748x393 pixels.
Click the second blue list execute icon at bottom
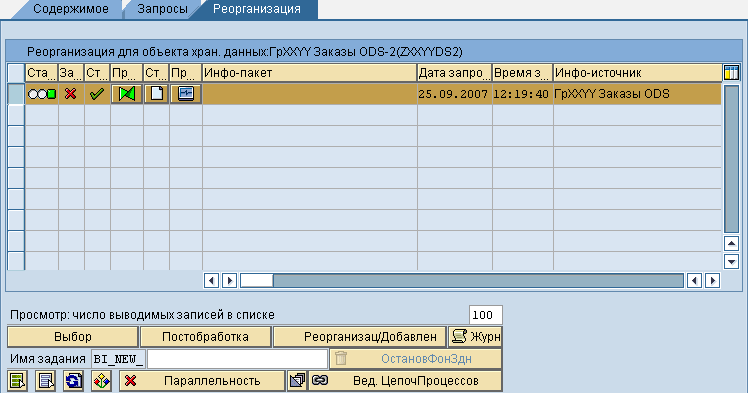pyautogui.click(x=46, y=381)
